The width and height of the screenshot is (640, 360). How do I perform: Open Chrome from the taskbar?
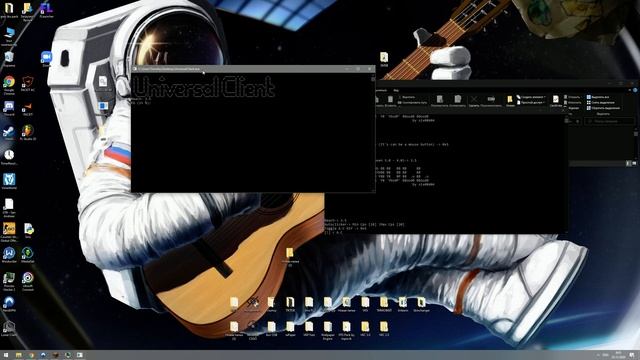31,355
